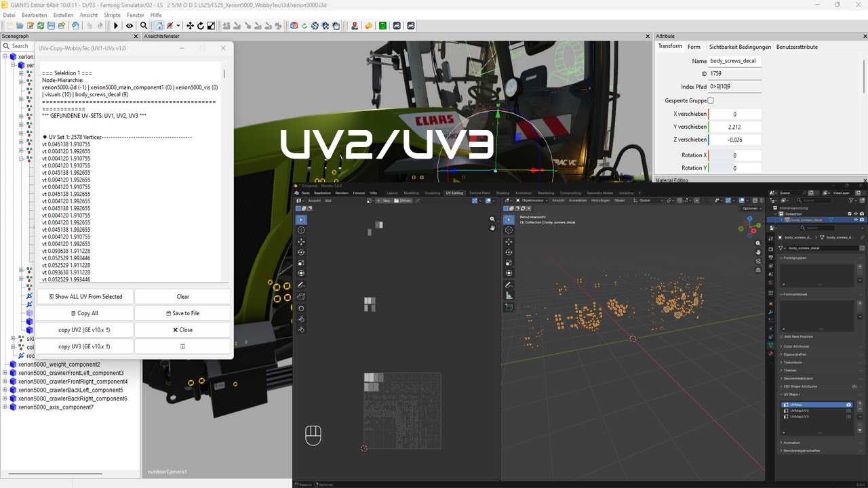This screenshot has height=488, width=868.
Task: Toggle the render camera icon of UVMapUV3
Action: tap(848, 416)
